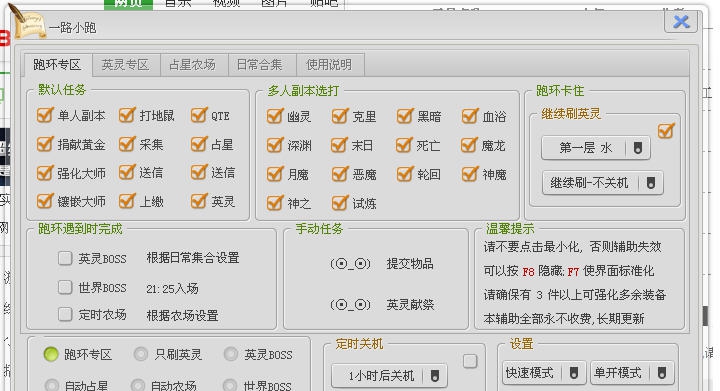Viewport: 720px width, 391px height.
Task: Click the quill app icon in title bar
Action: pos(28,22)
